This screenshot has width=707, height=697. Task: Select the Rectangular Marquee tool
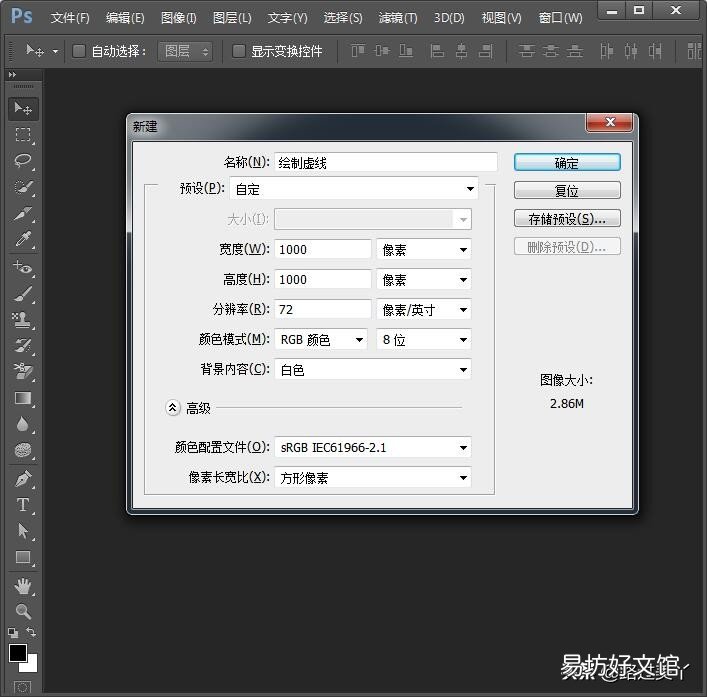coord(23,134)
